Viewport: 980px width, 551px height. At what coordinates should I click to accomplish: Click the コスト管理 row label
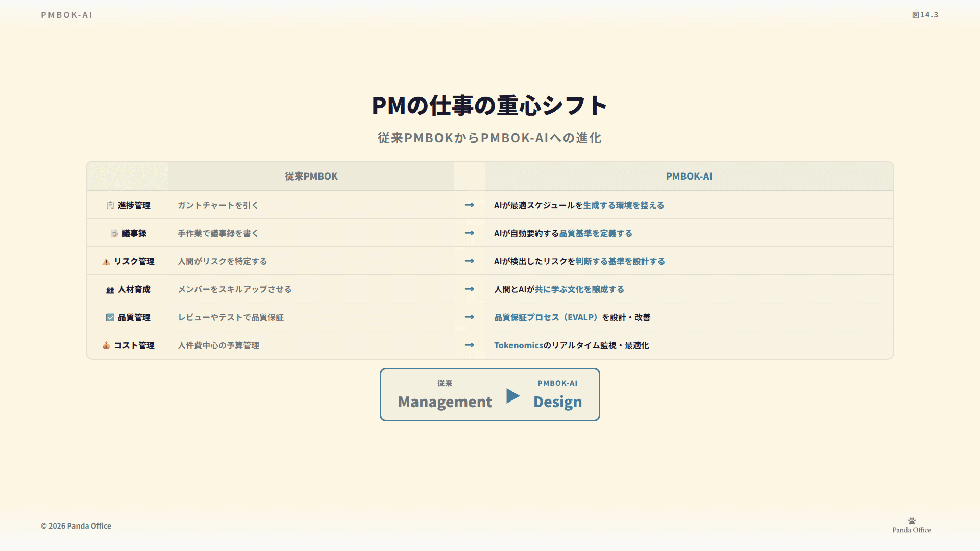coord(134,345)
